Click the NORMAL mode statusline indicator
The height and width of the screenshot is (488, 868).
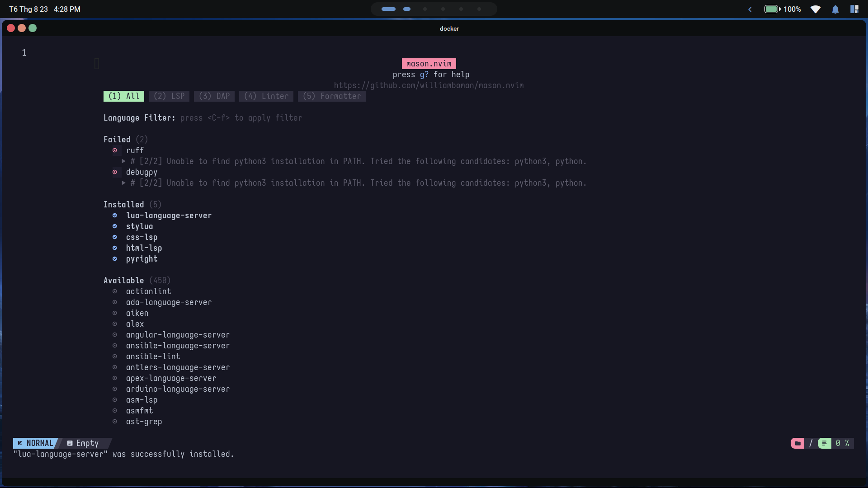point(35,443)
